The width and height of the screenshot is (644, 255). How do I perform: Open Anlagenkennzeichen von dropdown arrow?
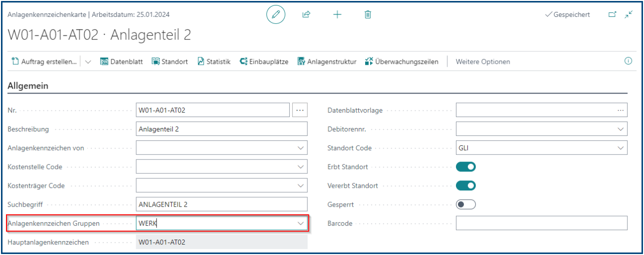tap(301, 148)
